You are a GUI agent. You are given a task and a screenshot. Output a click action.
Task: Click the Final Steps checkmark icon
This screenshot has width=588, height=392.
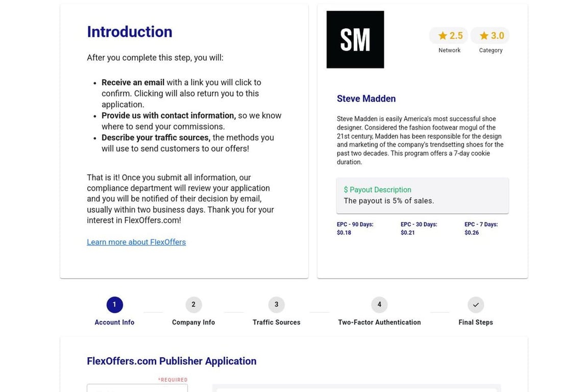coord(476,305)
